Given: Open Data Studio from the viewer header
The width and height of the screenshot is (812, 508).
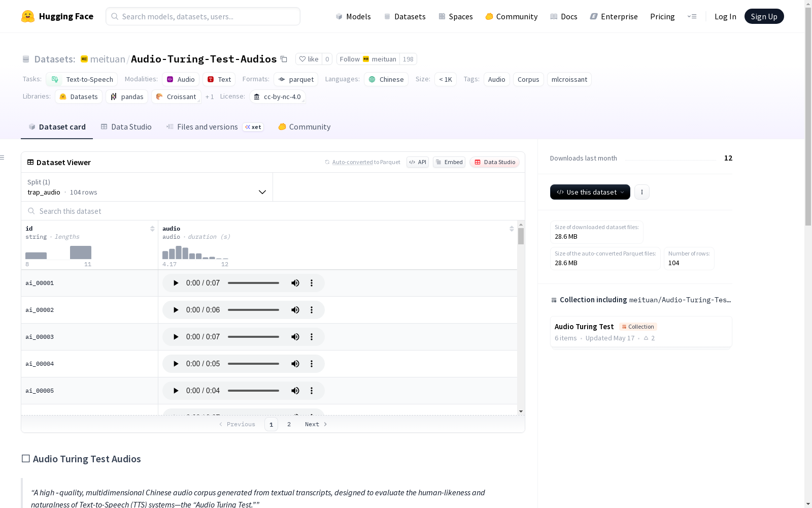Looking at the screenshot, I should (x=495, y=162).
